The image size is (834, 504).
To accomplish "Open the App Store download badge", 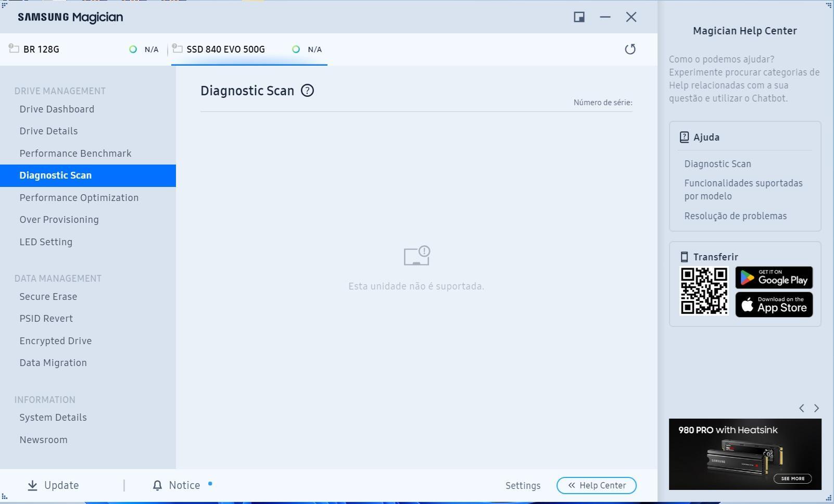I will [x=774, y=305].
